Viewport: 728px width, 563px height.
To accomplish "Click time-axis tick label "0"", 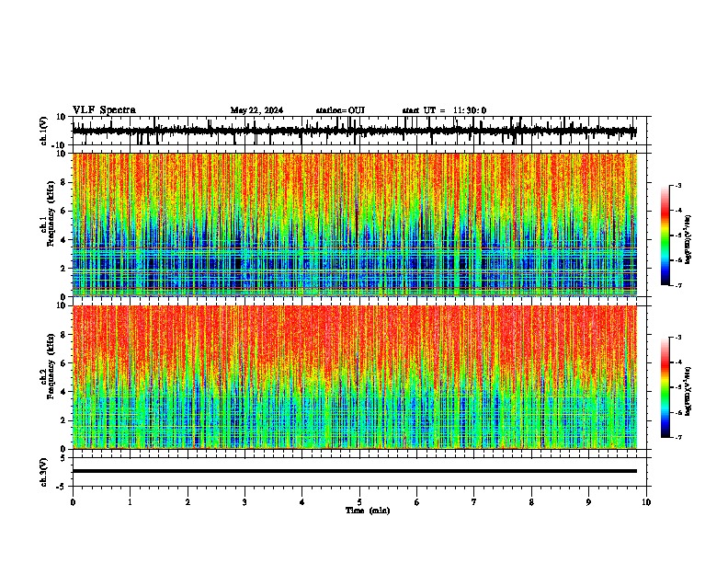I will (x=73, y=502).
